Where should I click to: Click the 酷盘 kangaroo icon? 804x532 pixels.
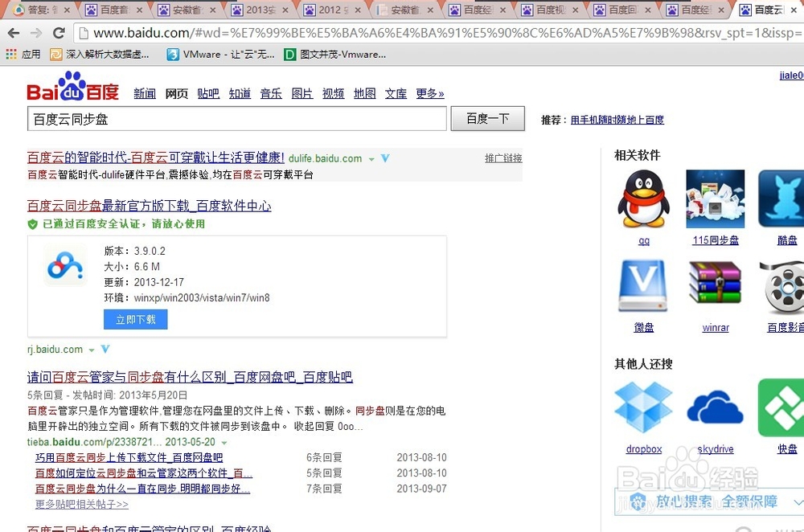click(781, 198)
